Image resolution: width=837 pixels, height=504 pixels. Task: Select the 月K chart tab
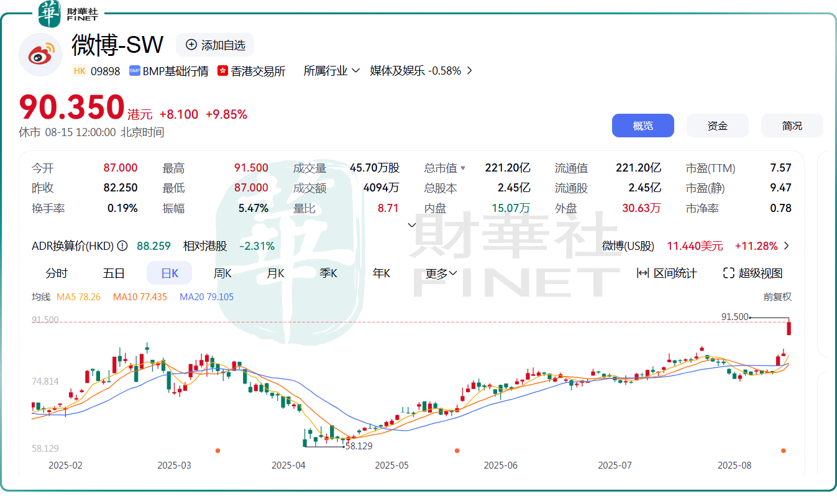point(275,273)
